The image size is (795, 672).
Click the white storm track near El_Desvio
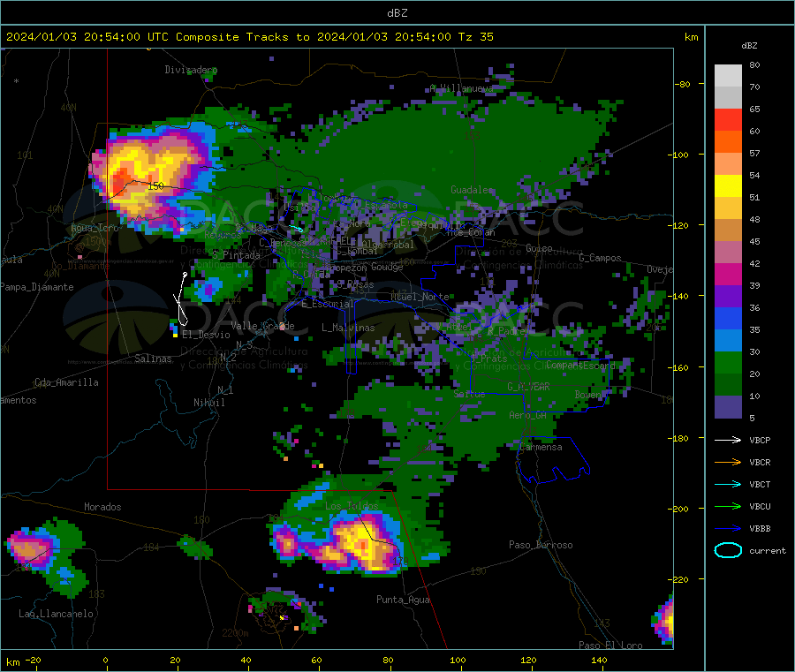(x=181, y=299)
